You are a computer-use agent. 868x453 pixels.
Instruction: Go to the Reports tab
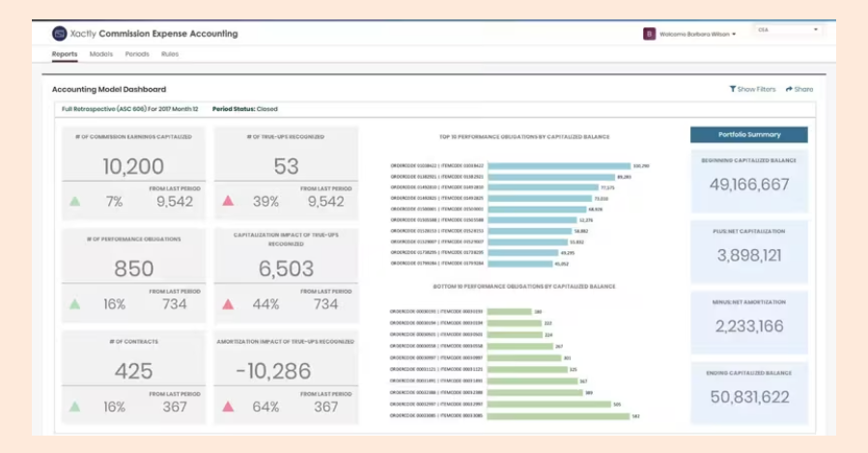click(65, 54)
